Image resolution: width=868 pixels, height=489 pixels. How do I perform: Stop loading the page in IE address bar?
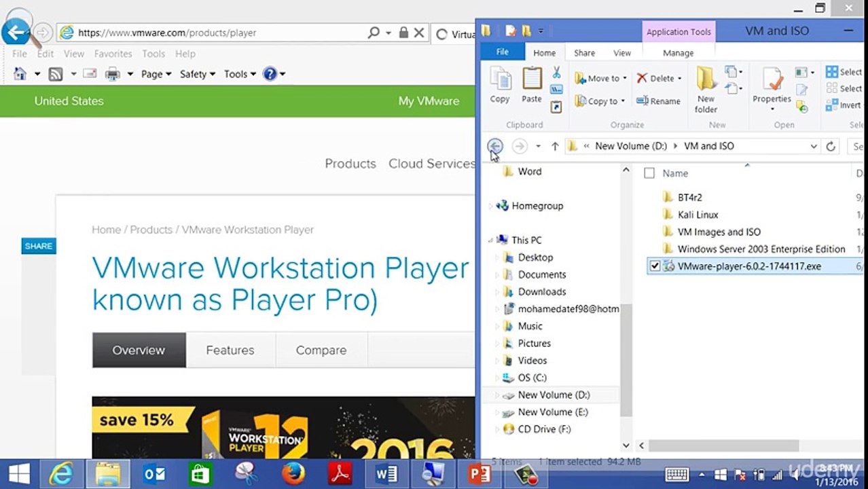click(419, 33)
